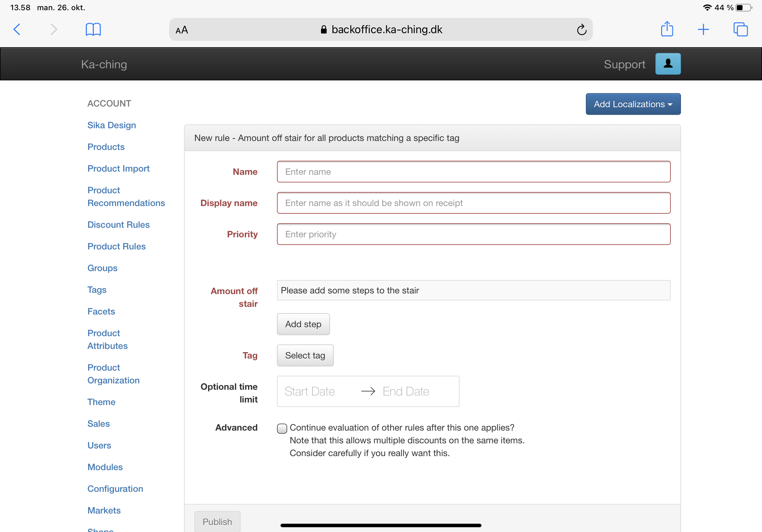This screenshot has height=532, width=762.
Task: Focus the Enter priority field
Action: 473,234
